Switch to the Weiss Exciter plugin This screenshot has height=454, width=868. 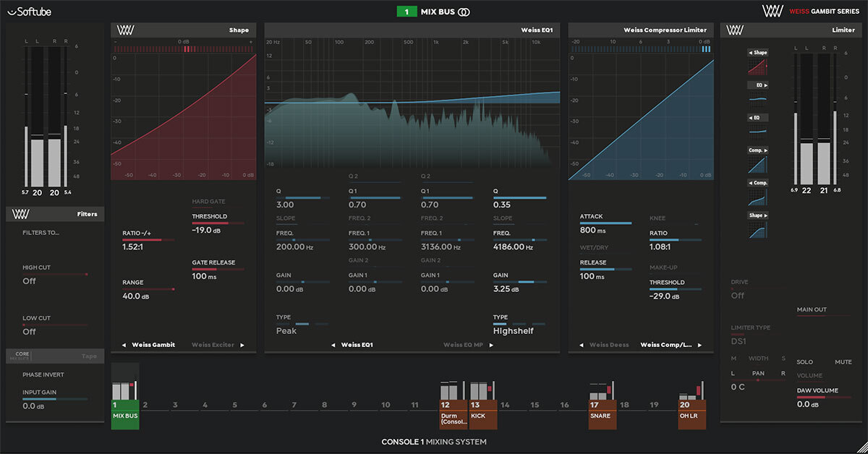pos(213,345)
